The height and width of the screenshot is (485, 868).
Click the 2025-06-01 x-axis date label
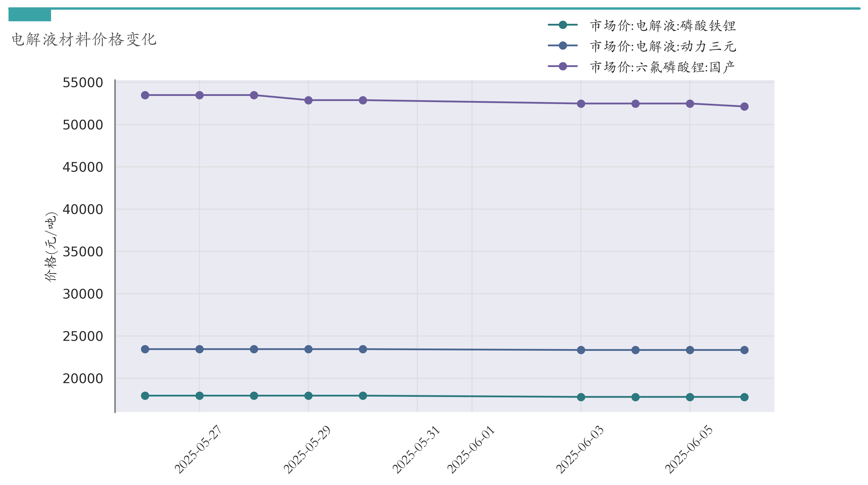[471, 449]
